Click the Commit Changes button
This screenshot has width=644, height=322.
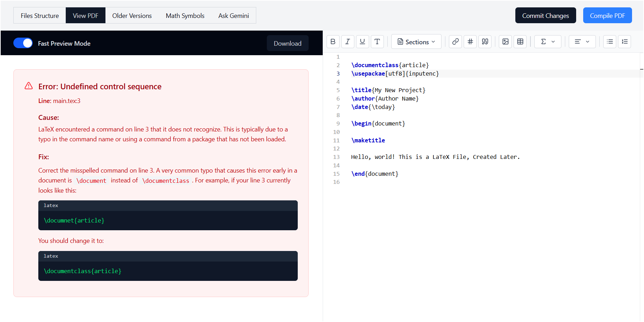point(545,15)
